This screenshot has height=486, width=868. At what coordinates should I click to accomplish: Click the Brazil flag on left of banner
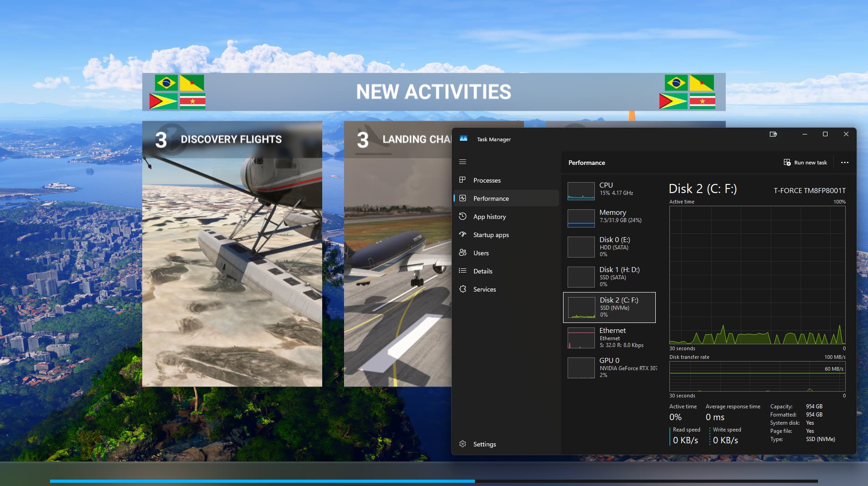click(166, 83)
